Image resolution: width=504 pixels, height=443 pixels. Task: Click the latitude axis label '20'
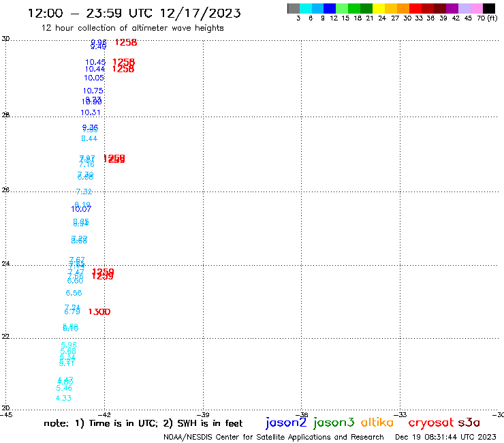(5, 408)
